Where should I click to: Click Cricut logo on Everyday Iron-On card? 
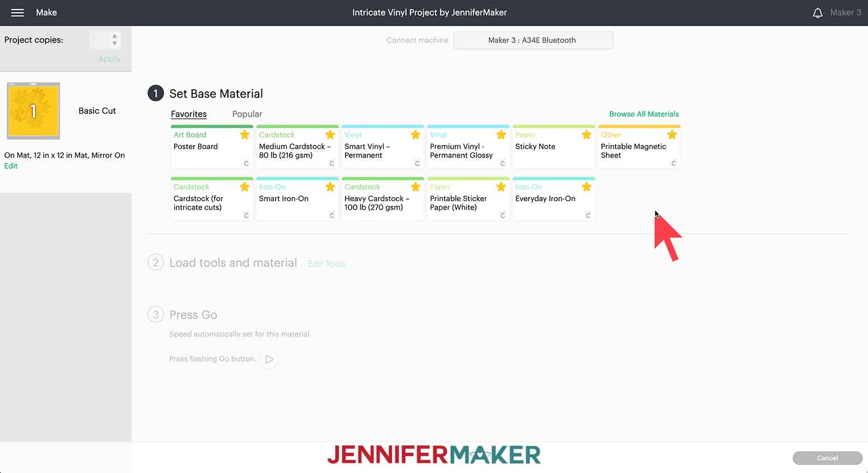[x=588, y=215]
